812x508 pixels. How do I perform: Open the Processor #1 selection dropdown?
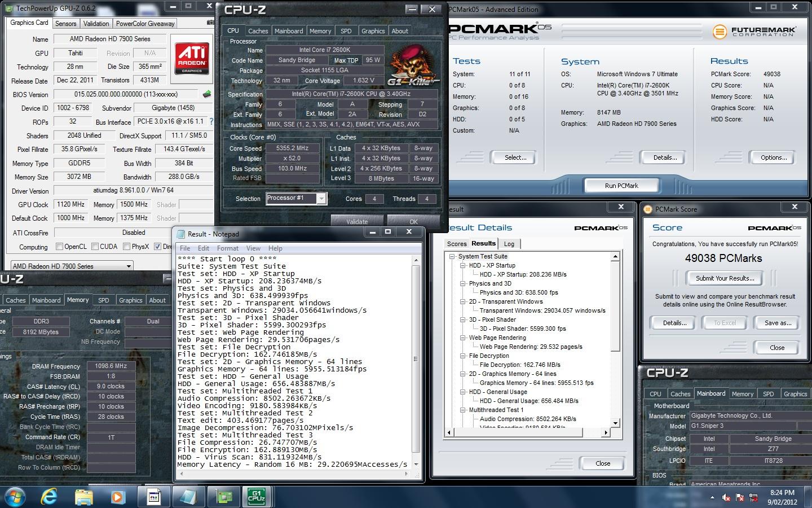pos(321,198)
